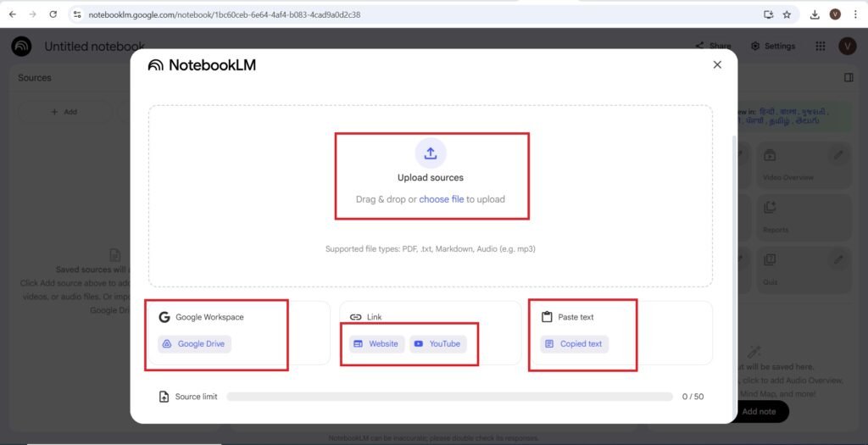Image resolution: width=868 pixels, height=445 pixels.
Task: Edit the Quiz pencil icon
Action: point(838,259)
